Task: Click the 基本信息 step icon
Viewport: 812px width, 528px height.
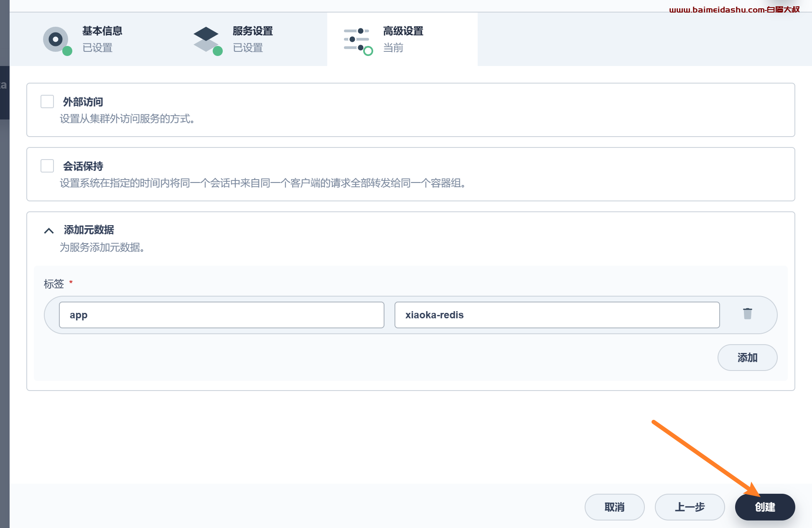Action: tap(57, 41)
